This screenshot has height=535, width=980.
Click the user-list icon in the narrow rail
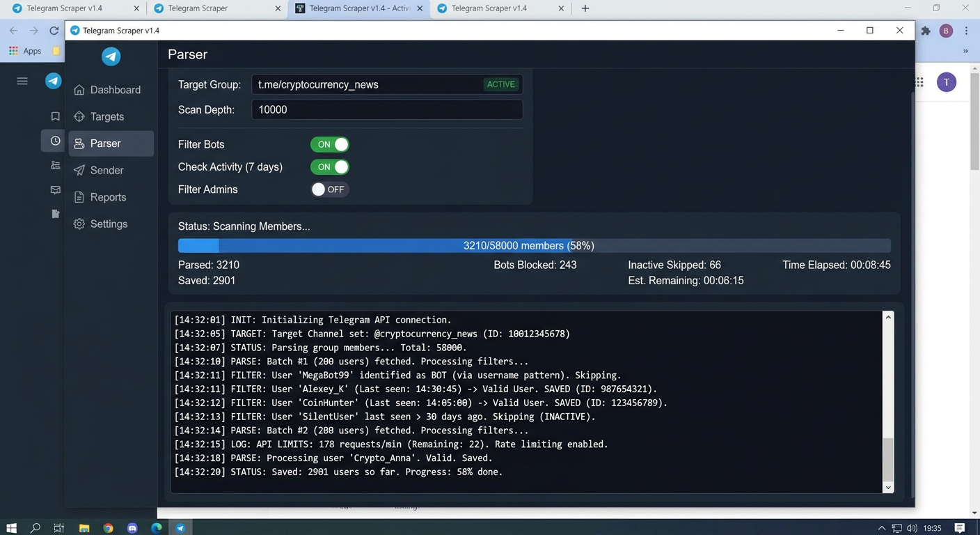tap(55, 165)
